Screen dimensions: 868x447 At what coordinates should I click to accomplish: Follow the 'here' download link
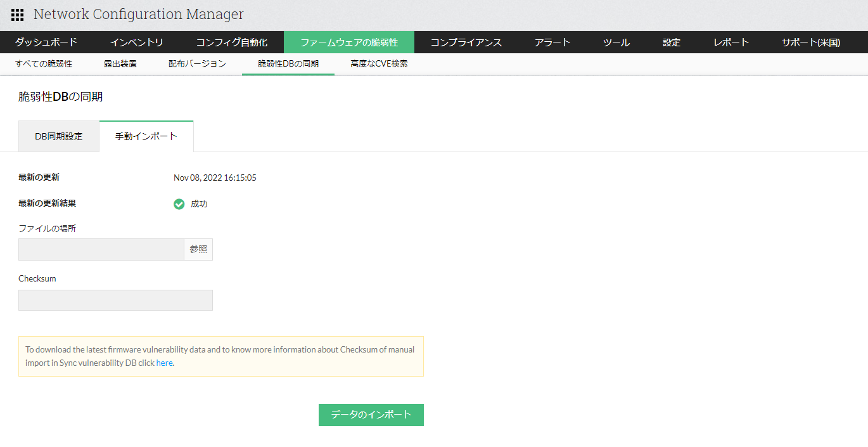click(164, 363)
